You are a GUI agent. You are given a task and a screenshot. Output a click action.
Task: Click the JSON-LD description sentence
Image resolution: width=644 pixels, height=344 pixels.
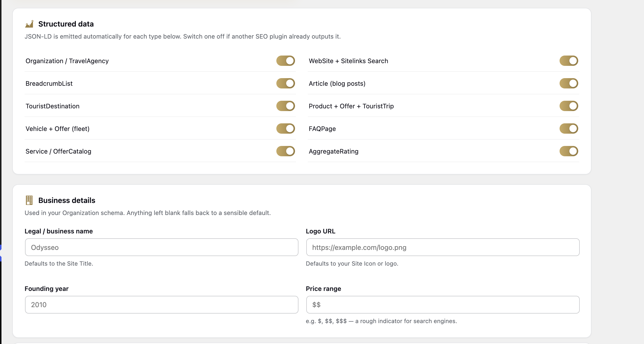[x=183, y=37]
